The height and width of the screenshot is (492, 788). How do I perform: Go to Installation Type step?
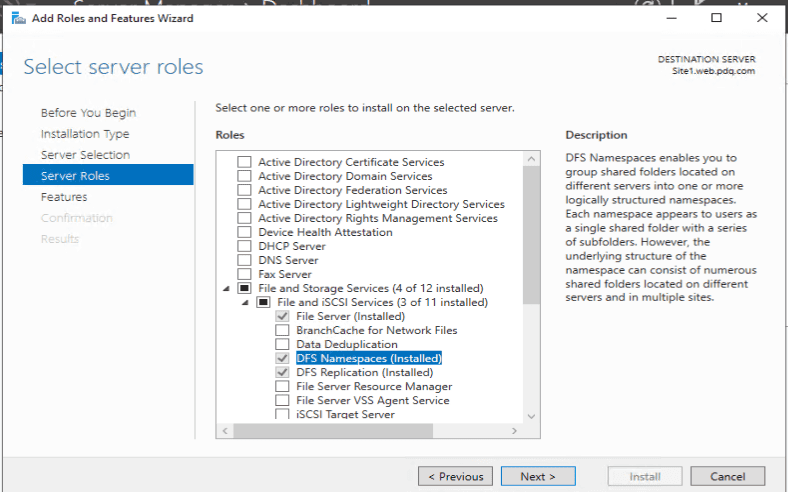pos(85,134)
